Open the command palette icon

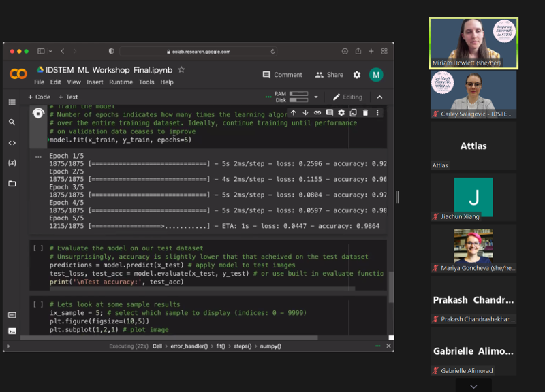click(x=12, y=315)
